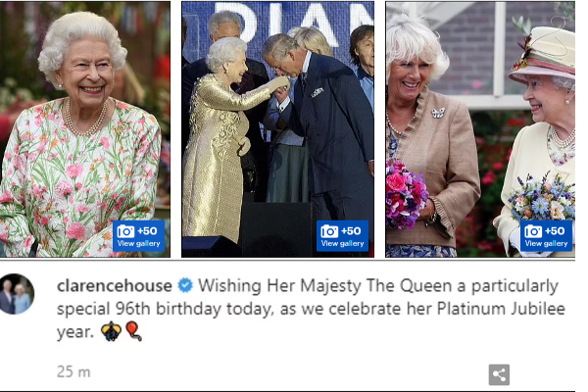Open the clarencehouse username link
This screenshot has height=392, width=588.
coord(115,286)
